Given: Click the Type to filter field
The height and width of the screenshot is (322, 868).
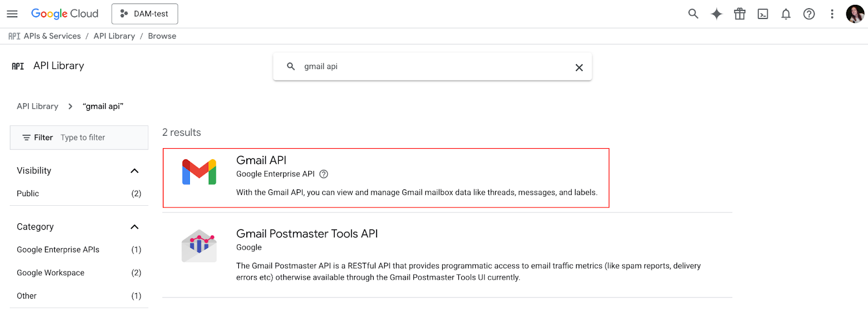Looking at the screenshot, I should [x=102, y=138].
